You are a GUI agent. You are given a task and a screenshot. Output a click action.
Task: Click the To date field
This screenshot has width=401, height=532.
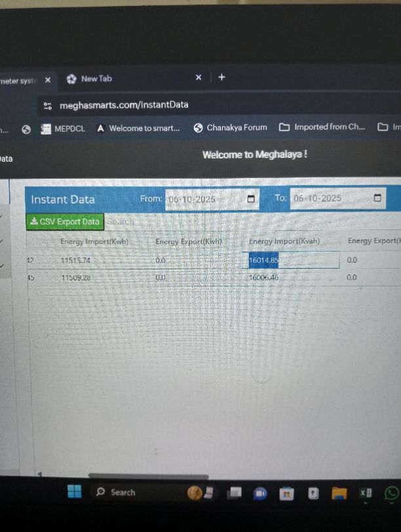pyautogui.click(x=337, y=198)
